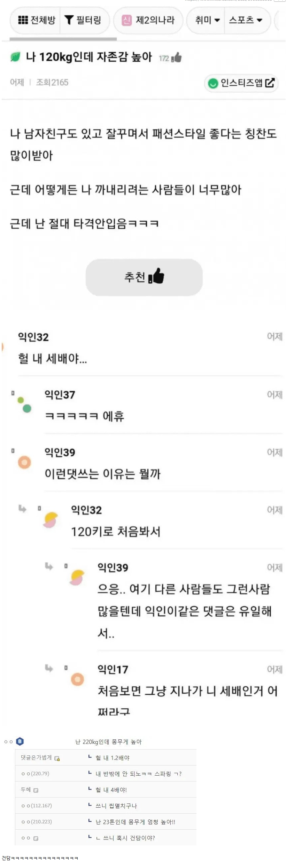Select the 전체방 tab
The width and height of the screenshot is (294, 868).
[x=37, y=20]
